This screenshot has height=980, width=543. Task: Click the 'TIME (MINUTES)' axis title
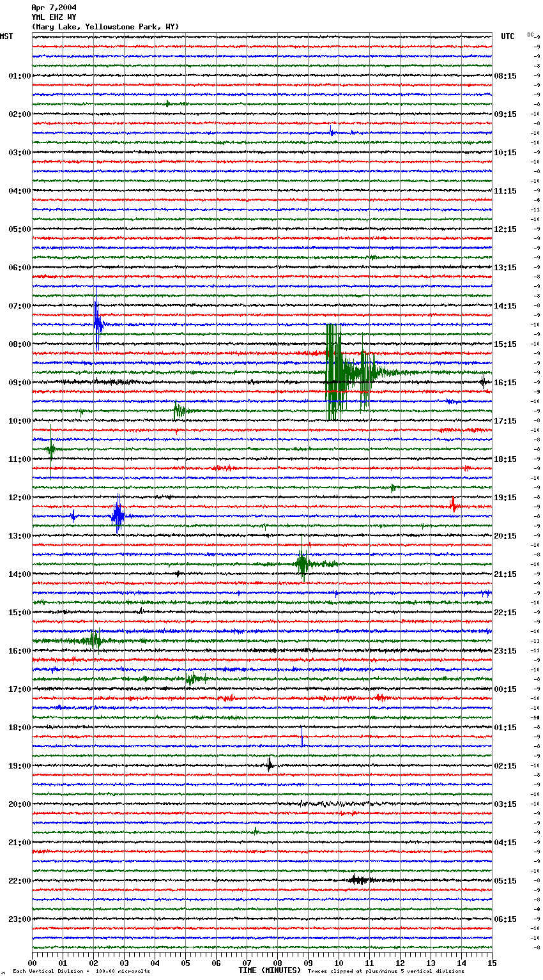pos(270,970)
